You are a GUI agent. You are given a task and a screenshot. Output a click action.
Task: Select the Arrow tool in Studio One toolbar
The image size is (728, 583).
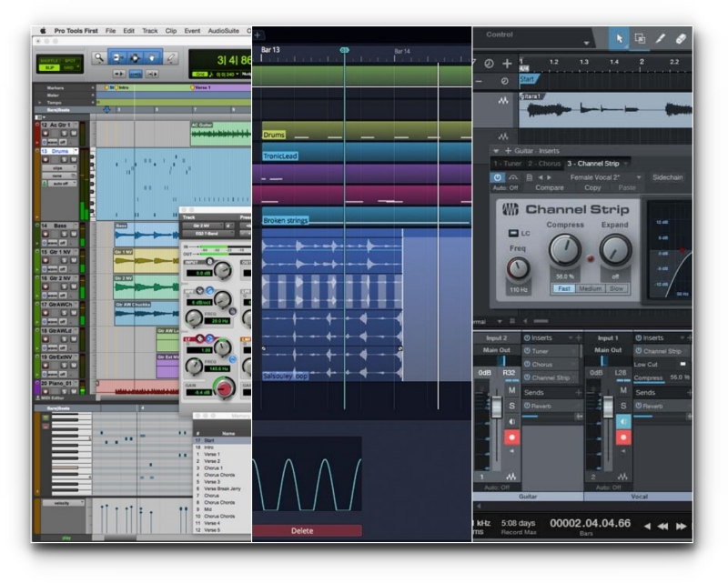pyautogui.click(x=620, y=38)
